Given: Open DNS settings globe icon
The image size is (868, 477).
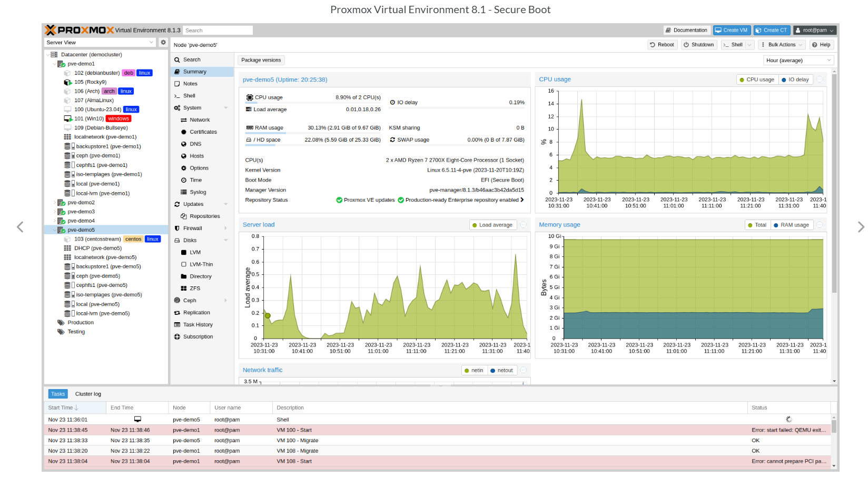Looking at the screenshot, I should [x=184, y=144].
